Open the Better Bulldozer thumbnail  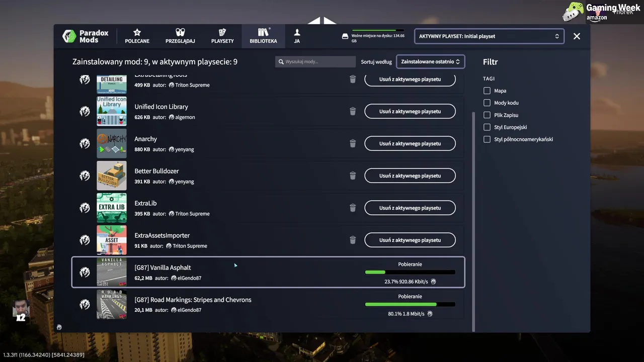click(x=112, y=175)
